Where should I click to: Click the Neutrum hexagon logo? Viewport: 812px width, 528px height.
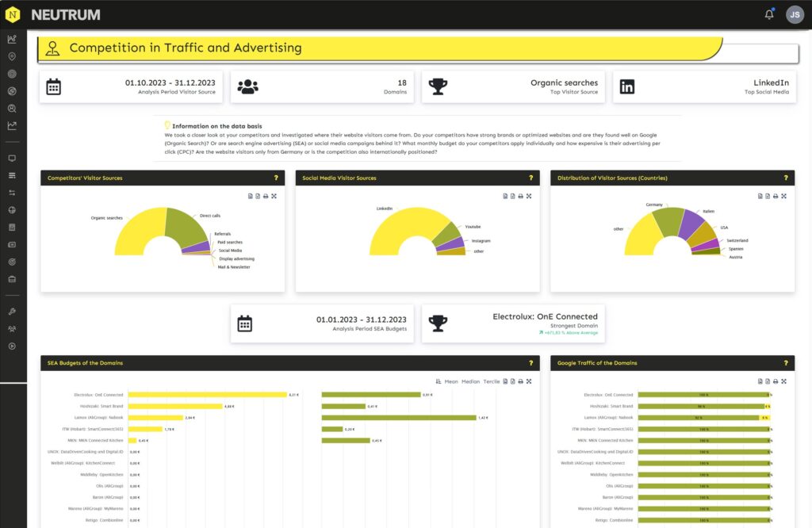[13, 14]
